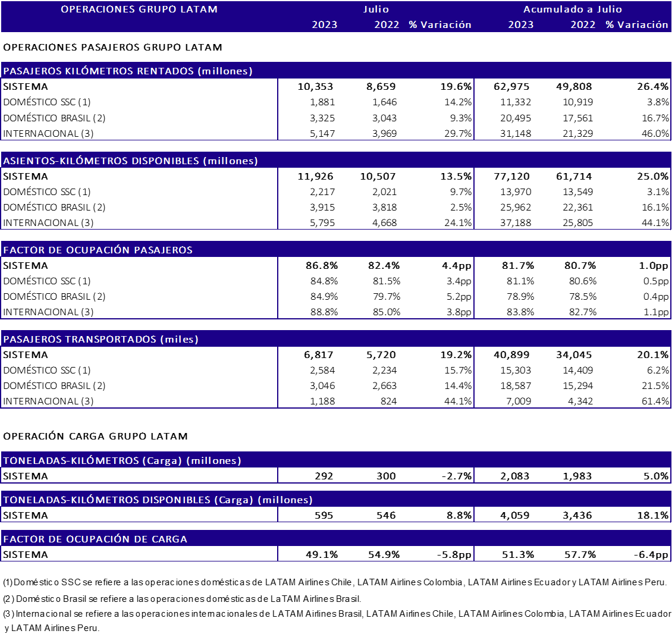Select the 20,495 cell
Image resolution: width=672 pixels, height=637 pixels.
pos(516,118)
